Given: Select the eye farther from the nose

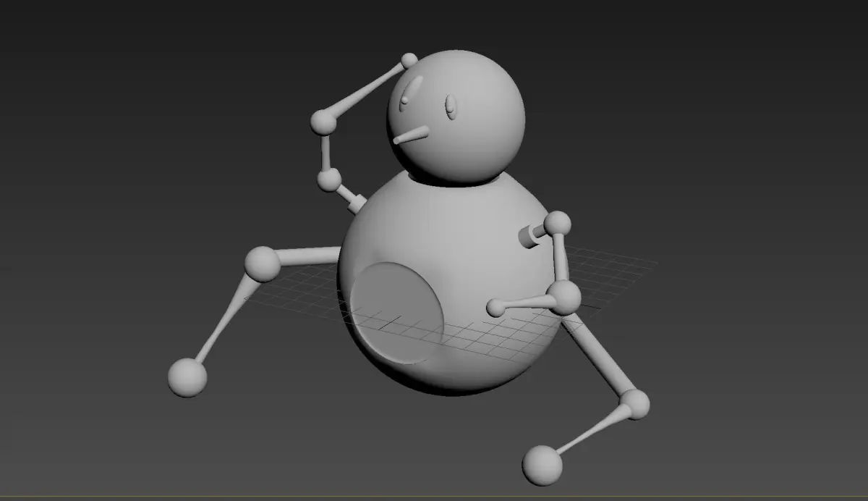Looking at the screenshot, I should point(451,107).
